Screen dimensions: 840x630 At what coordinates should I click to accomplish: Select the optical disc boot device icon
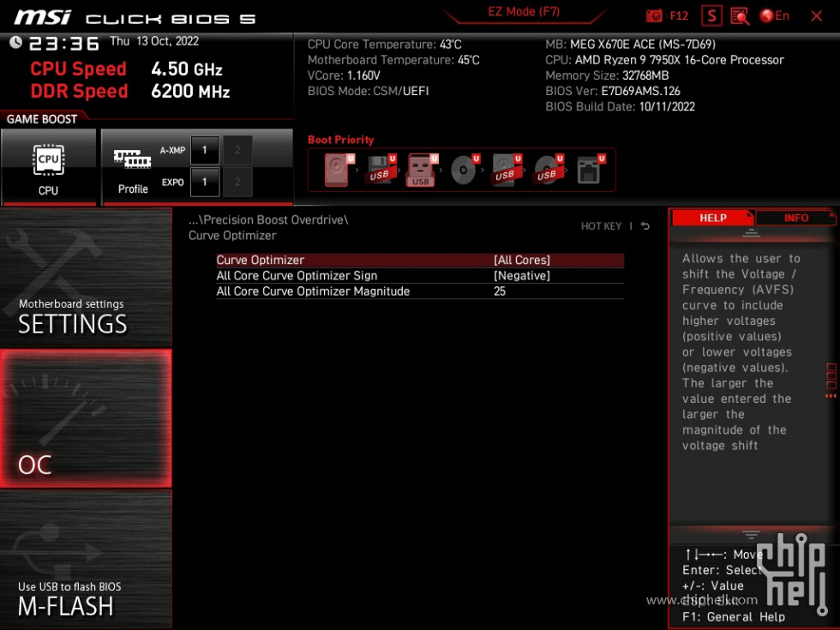click(465, 170)
